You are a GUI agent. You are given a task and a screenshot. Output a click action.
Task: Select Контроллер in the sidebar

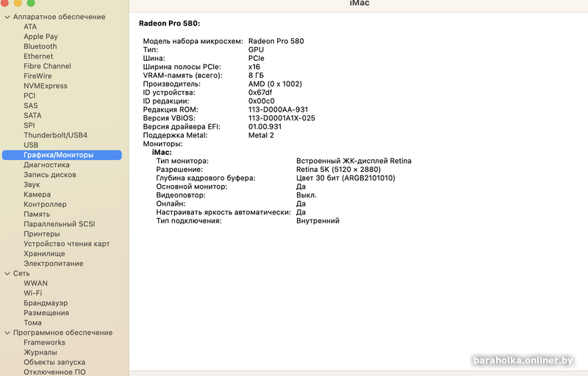(45, 204)
